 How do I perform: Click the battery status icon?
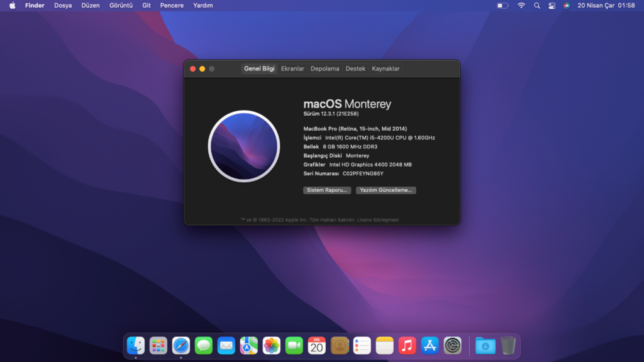coord(502,6)
